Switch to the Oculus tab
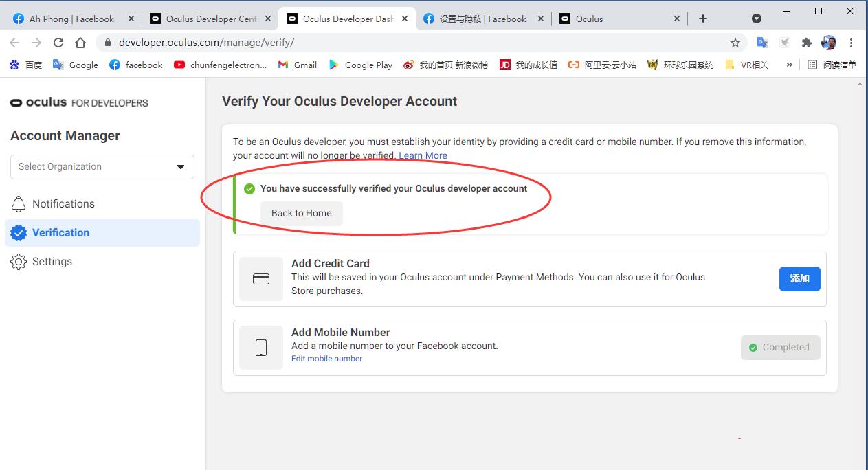The image size is (868, 470). pyautogui.click(x=621, y=19)
